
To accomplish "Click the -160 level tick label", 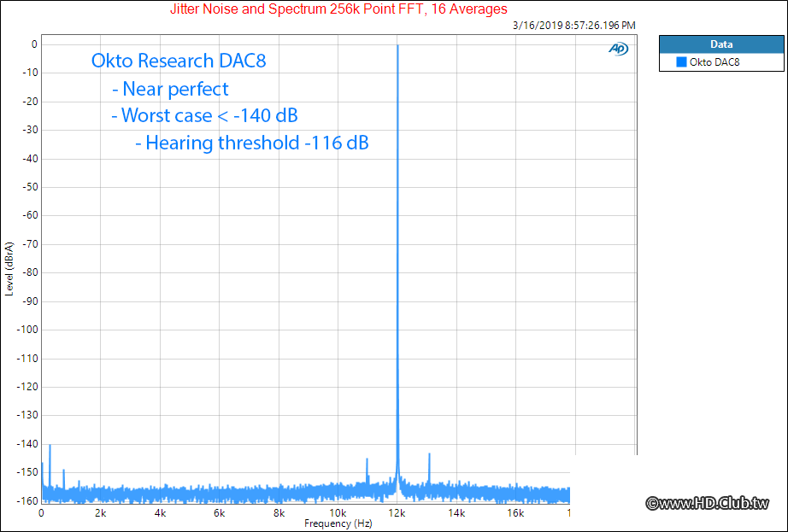I will pyautogui.click(x=26, y=501).
